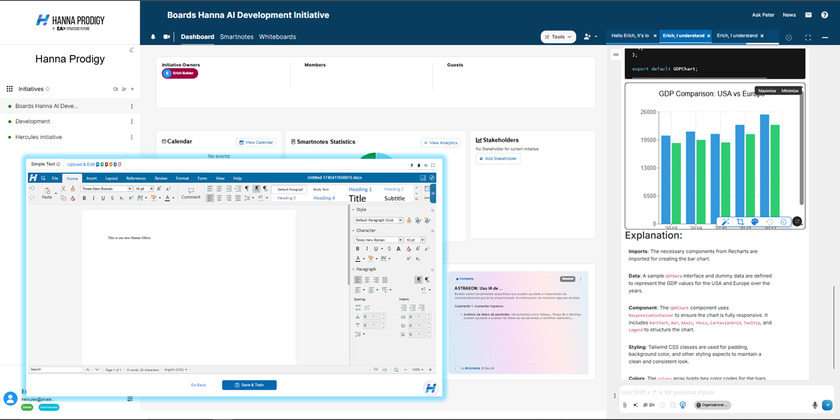Open the Insert ribbon tab
Viewport: 840px width, 420px height.
click(91, 178)
